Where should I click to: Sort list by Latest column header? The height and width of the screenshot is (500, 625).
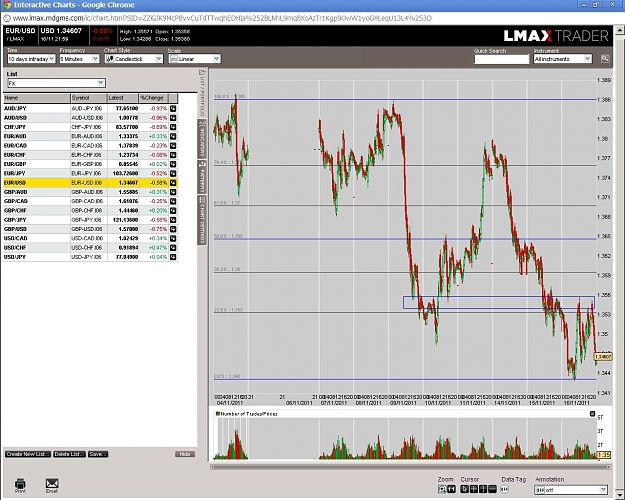123,98
